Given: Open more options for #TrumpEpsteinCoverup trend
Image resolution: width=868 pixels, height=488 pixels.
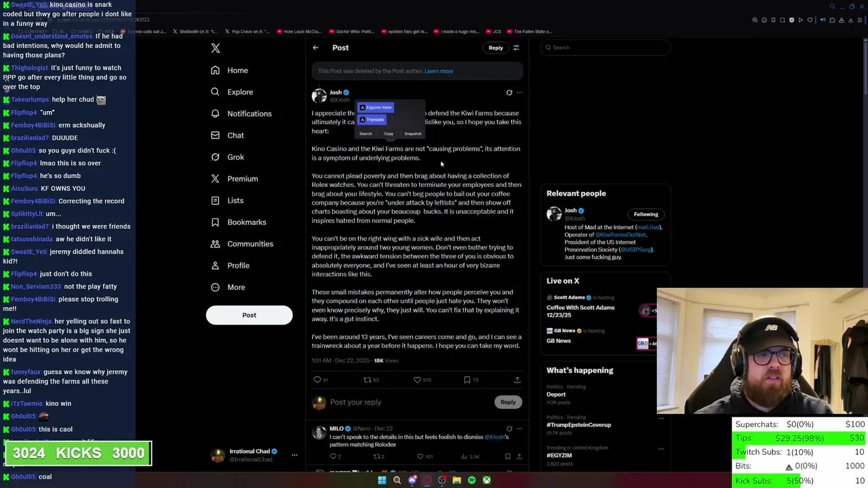Looking at the screenshot, I should (x=661, y=418).
